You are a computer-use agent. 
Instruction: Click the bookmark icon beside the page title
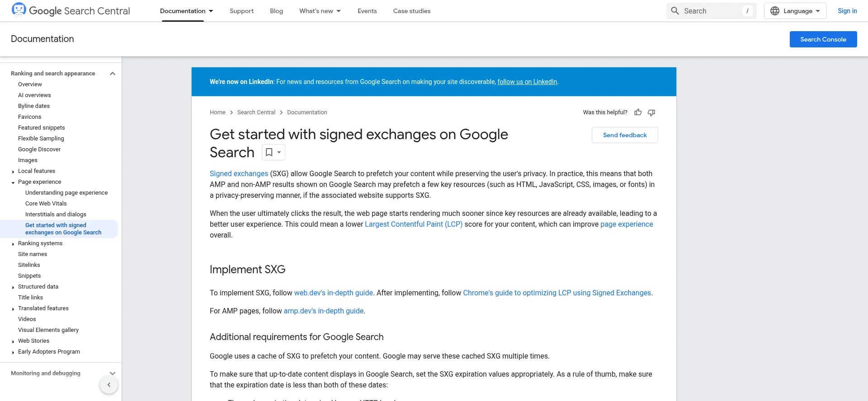coord(269,152)
